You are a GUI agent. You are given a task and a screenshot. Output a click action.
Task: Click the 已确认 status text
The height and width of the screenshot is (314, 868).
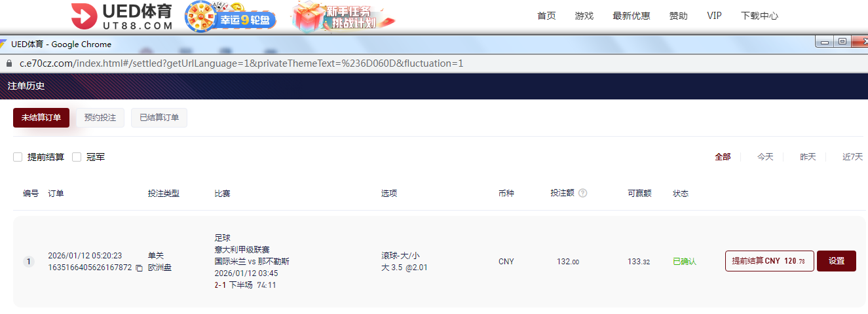click(x=685, y=262)
